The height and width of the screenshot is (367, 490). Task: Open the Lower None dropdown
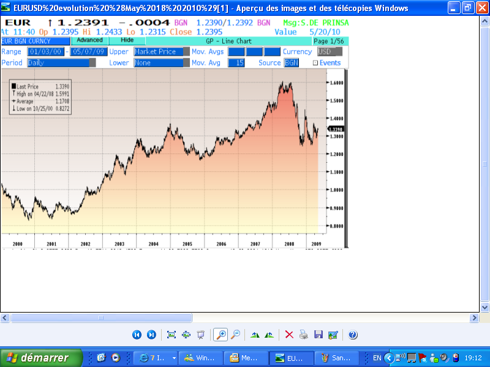pos(162,63)
